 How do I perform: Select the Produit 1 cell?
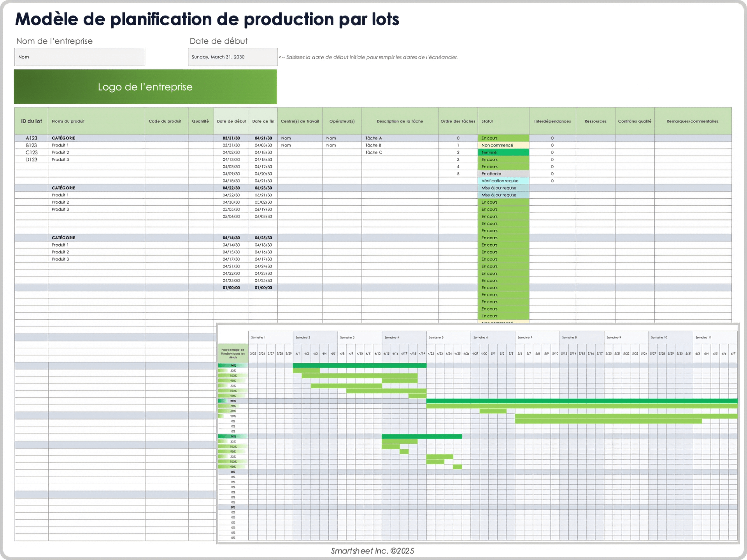[60, 145]
